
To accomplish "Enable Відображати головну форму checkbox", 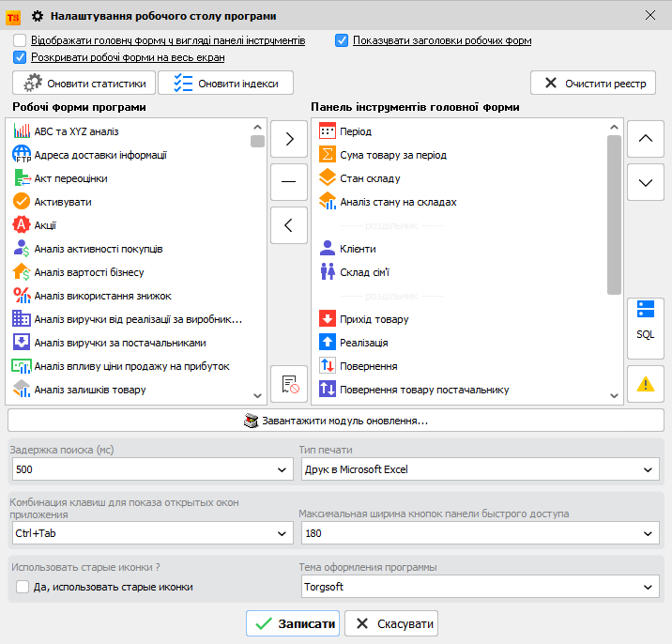I will pyautogui.click(x=21, y=40).
